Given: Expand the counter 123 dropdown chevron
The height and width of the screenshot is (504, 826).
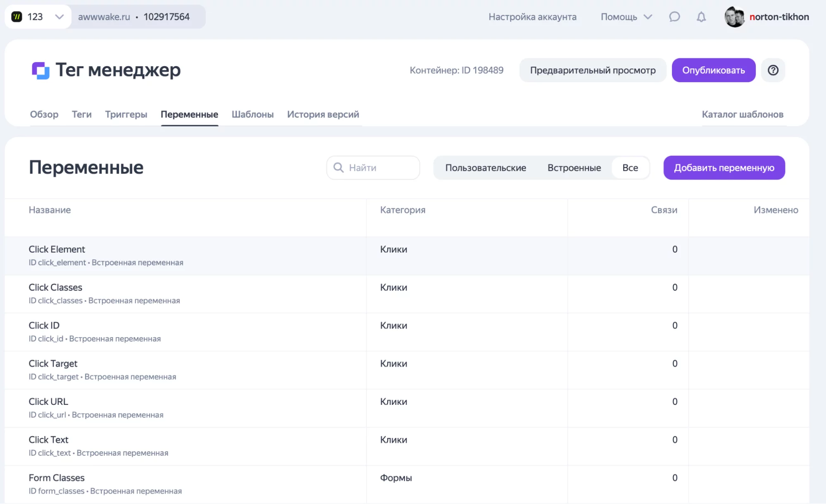Looking at the screenshot, I should [59, 17].
